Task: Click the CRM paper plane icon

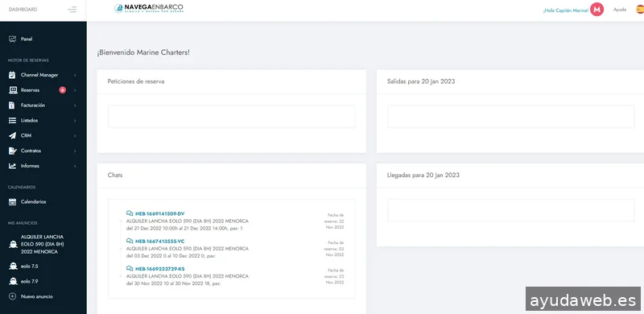Action: coord(12,135)
